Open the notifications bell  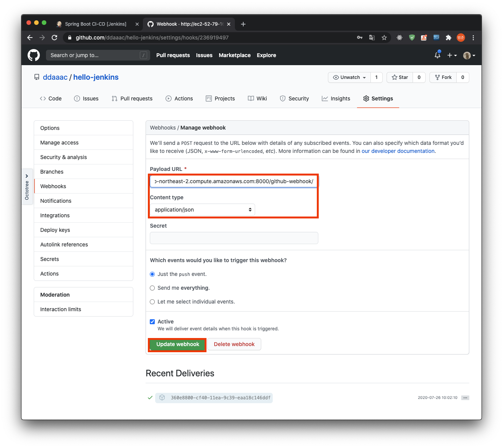437,55
